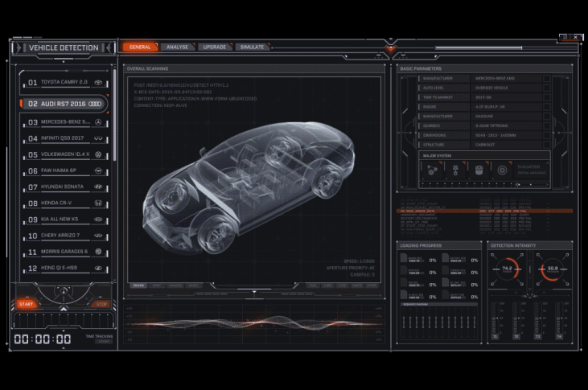Screen dimensions: 588x390
Task: Select the Body tab under the car scan
Action: [157, 285]
